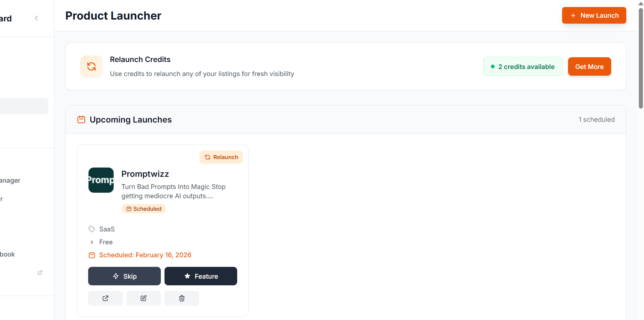Screen dimensions: 644x320
Task: Open Promptwizz listing in external view
Action: point(105,298)
